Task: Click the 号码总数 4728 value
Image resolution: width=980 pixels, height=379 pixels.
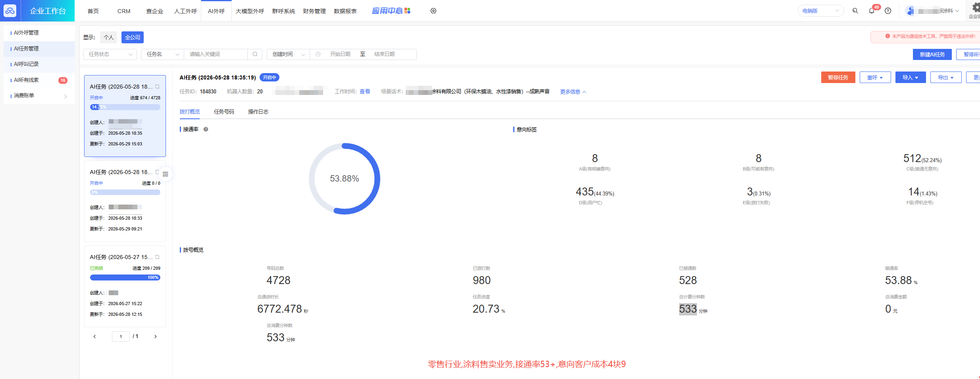Action: [x=278, y=280]
